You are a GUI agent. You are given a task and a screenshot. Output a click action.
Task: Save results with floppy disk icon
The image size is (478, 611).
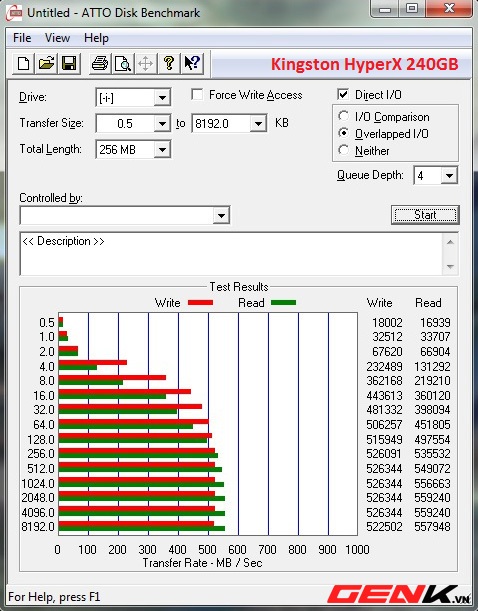(69, 63)
